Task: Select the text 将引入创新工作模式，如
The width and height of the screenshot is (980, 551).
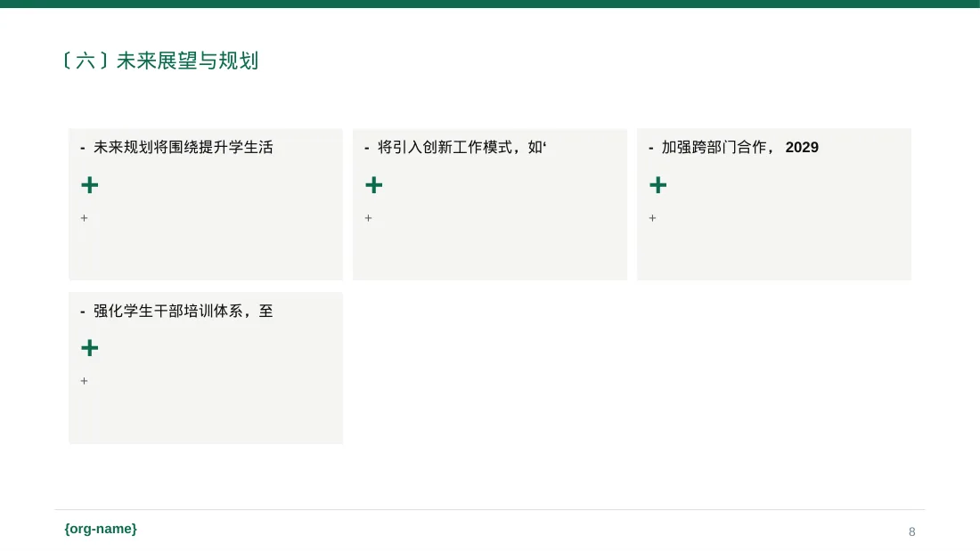Action: point(461,148)
